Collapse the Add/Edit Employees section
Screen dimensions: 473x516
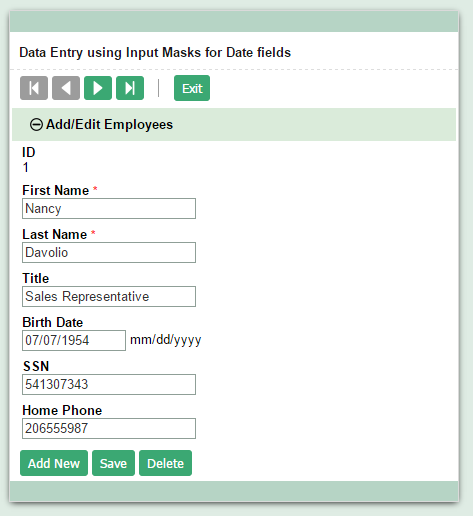tap(36, 125)
